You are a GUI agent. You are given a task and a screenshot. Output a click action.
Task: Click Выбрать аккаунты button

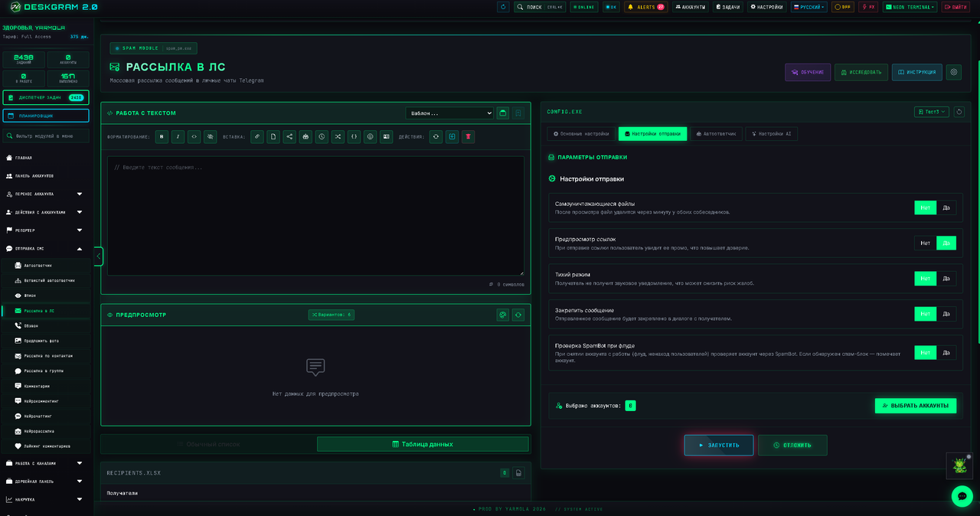coord(916,406)
